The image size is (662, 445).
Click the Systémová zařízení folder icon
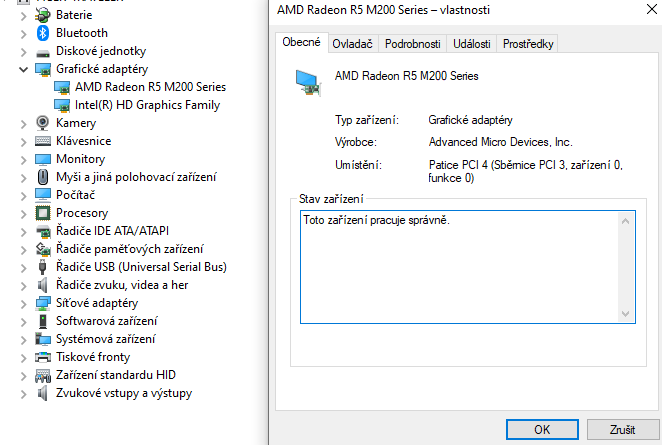(x=43, y=339)
